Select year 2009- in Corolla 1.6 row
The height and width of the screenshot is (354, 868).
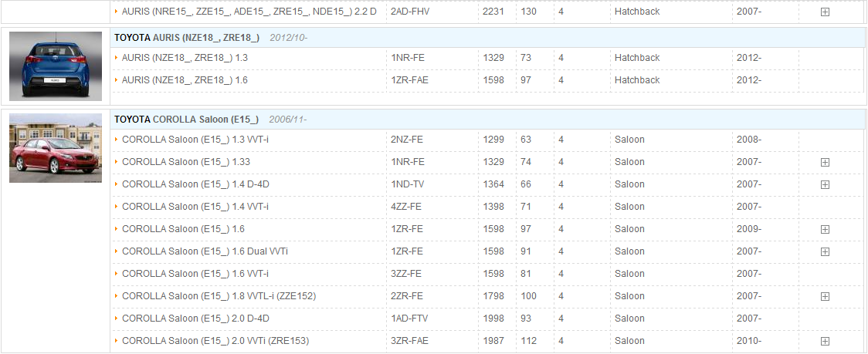click(749, 229)
